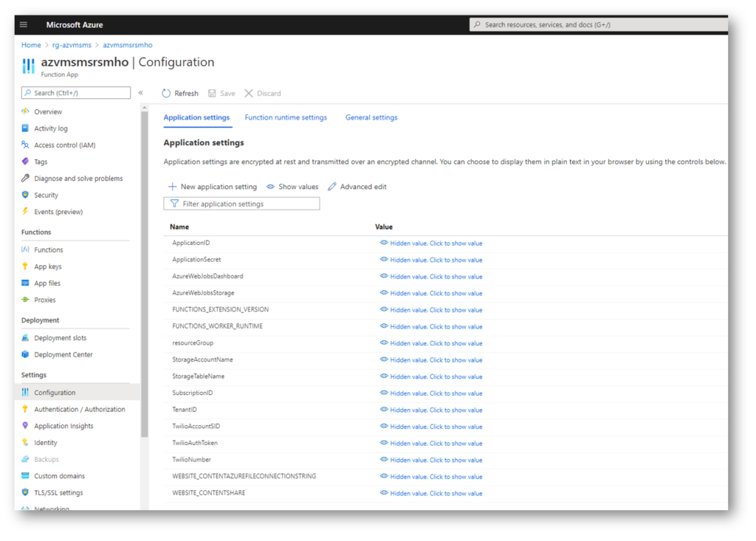The height and width of the screenshot is (541, 756).
Task: Click the Activity log icon
Action: coord(26,128)
